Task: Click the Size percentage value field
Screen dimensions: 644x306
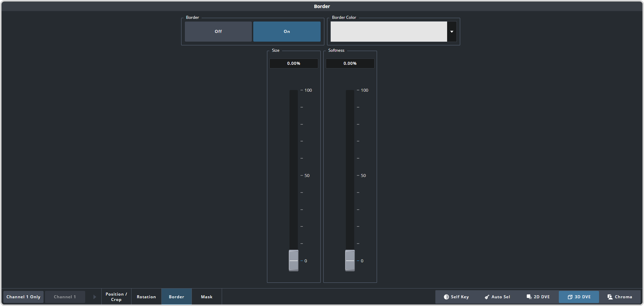Action: (x=294, y=63)
